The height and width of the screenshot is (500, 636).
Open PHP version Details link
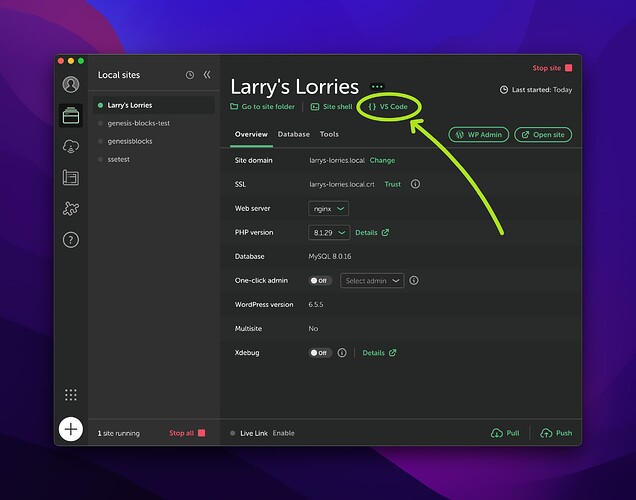point(372,232)
